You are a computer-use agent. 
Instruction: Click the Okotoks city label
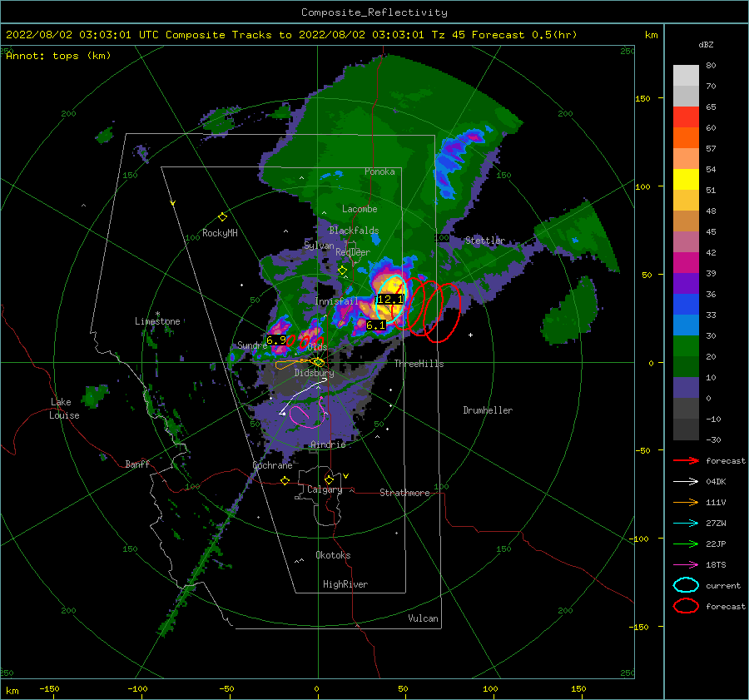pos(333,555)
